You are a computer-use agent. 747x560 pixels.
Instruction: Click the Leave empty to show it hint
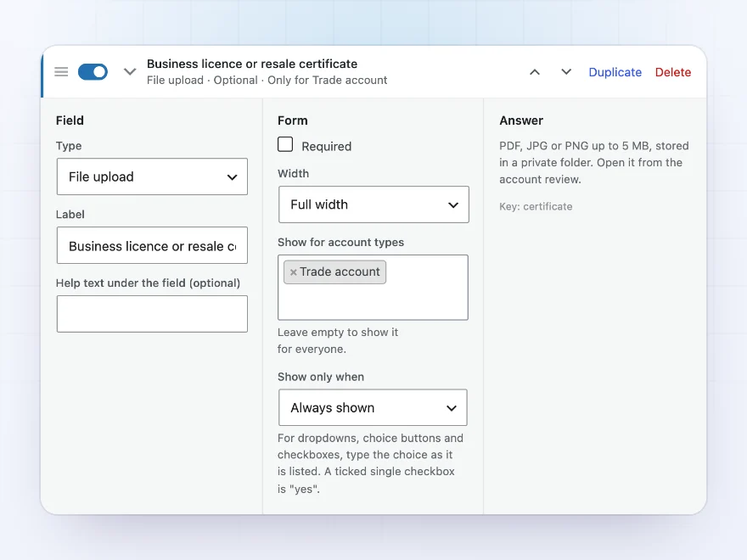pos(338,340)
